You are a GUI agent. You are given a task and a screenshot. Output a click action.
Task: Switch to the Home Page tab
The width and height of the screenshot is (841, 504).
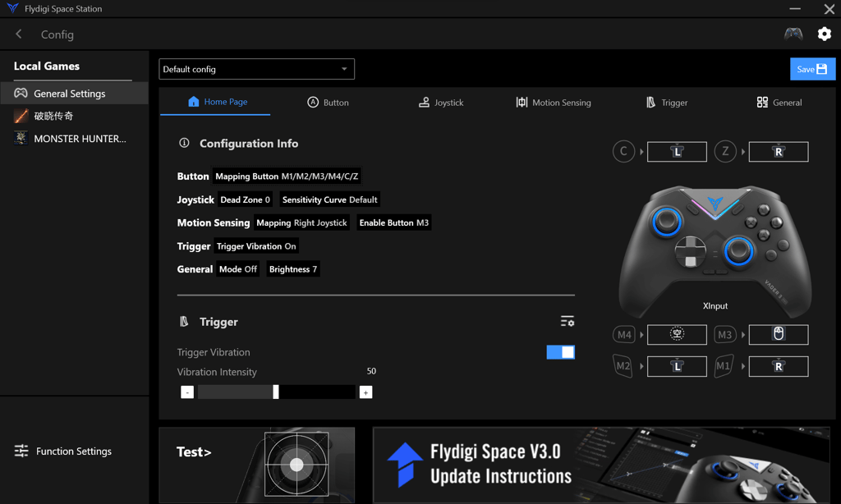point(215,102)
